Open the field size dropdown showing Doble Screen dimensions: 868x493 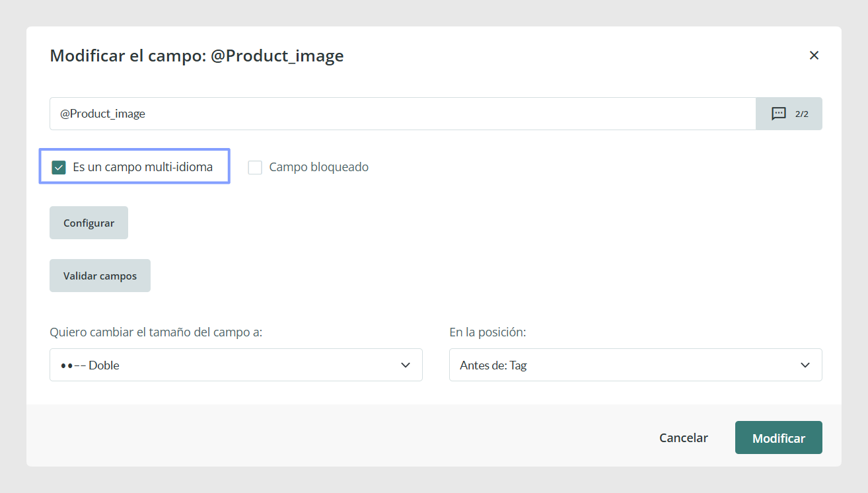coord(236,365)
